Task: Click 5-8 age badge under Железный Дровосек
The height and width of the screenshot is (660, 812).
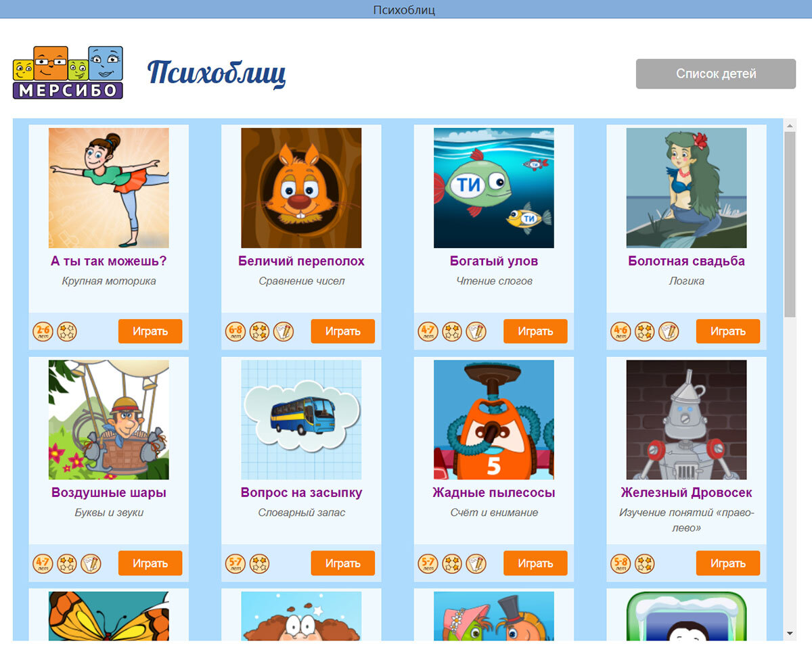Action: pyautogui.click(x=621, y=563)
